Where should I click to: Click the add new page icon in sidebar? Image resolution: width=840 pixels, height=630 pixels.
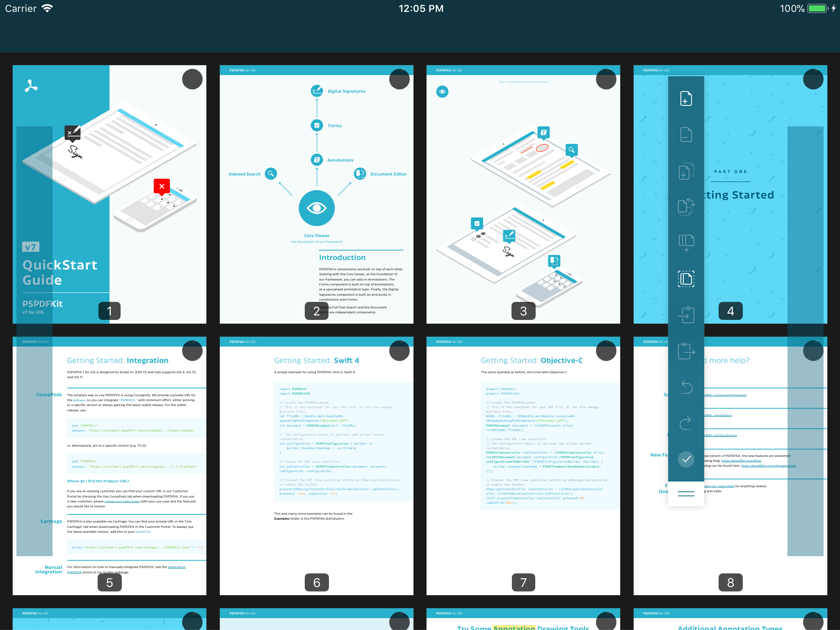point(685,100)
